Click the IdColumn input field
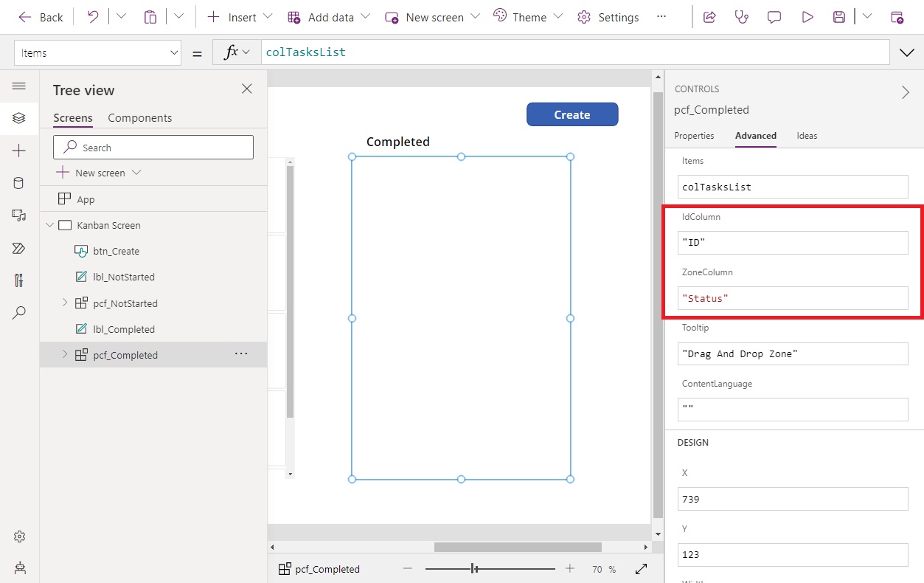The image size is (924, 583). click(792, 242)
